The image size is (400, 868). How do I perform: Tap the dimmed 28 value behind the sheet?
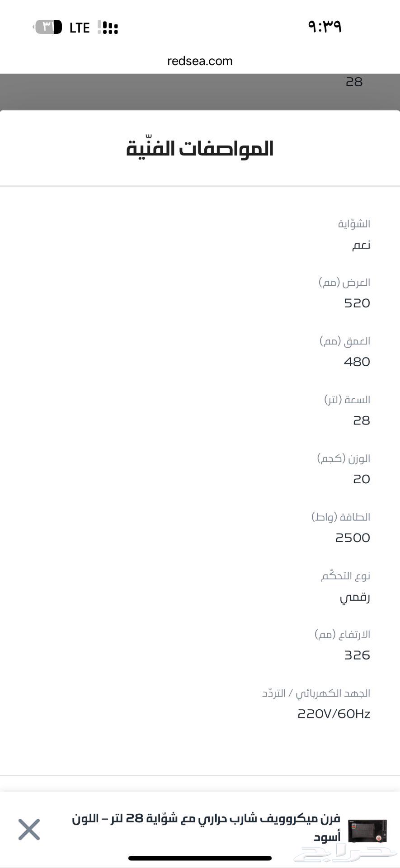(x=354, y=82)
